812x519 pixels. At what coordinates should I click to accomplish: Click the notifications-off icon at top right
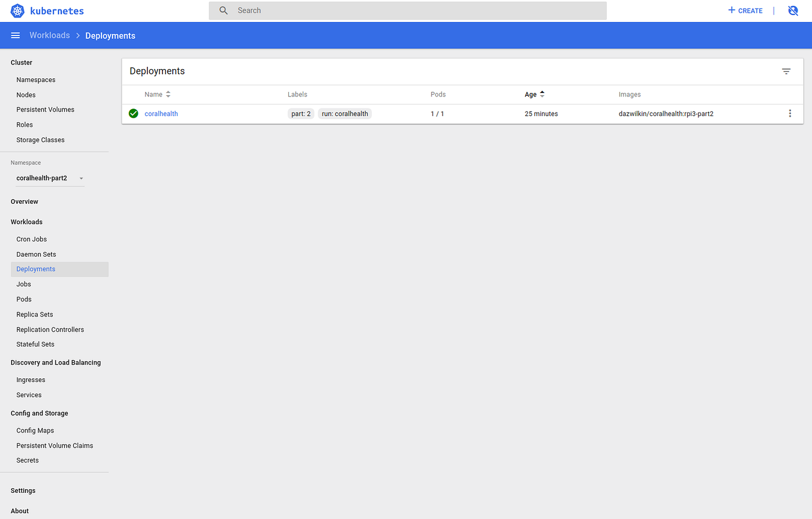click(793, 10)
